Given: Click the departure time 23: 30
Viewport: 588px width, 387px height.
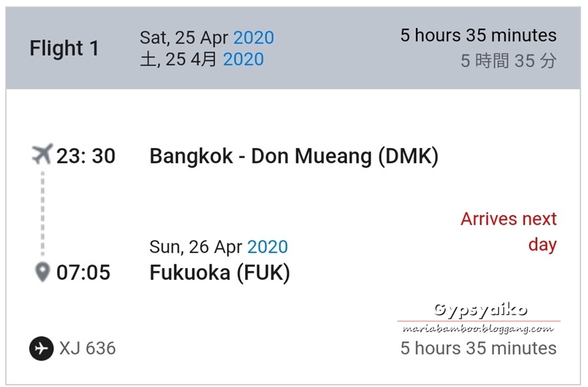Looking at the screenshot, I should (86, 156).
